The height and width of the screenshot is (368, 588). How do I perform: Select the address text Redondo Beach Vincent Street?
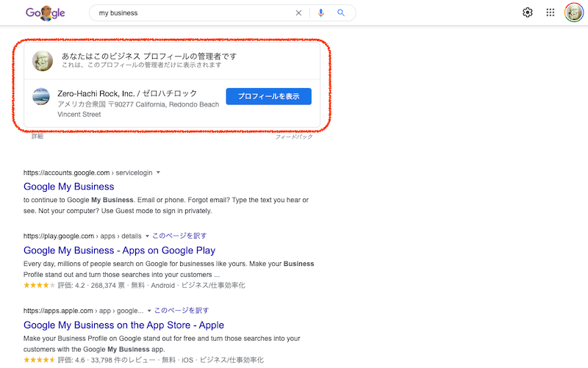click(138, 109)
